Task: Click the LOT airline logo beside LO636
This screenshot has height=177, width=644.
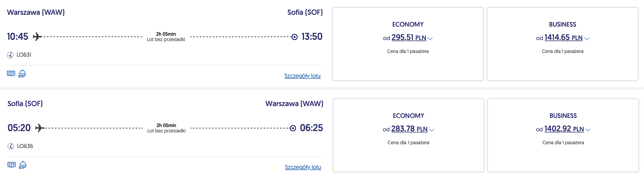Action: point(11,146)
